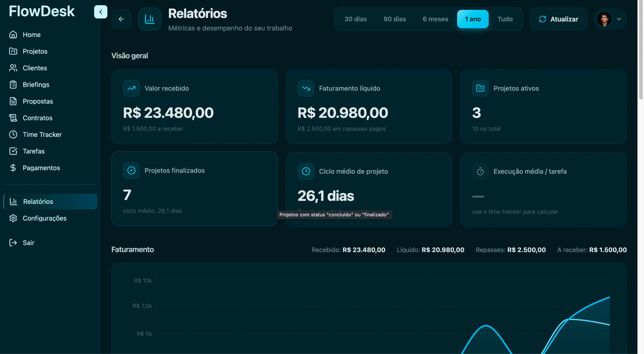The height and width of the screenshot is (354, 644).
Task: Click the Ciclo médio de projeto clock icon
Action: click(306, 171)
